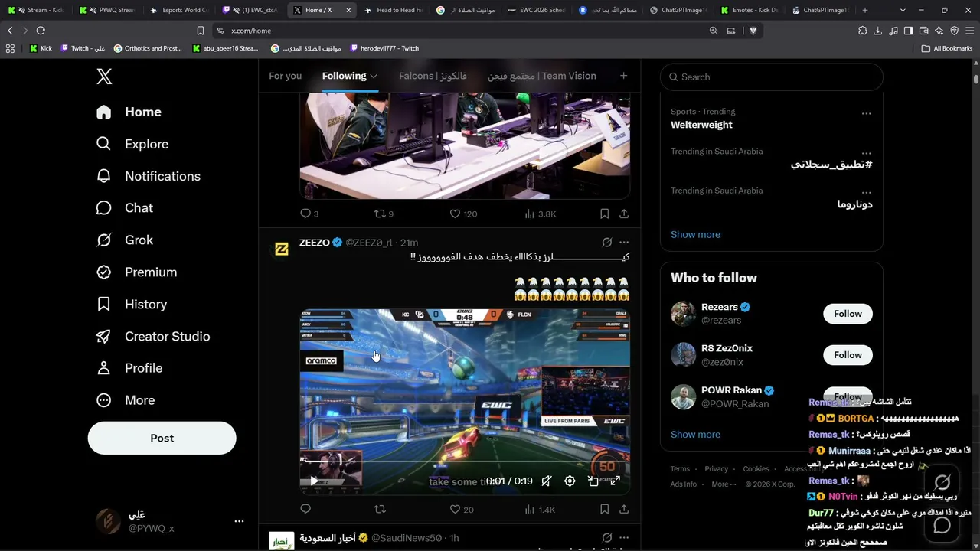
Task: Switch to the Team Vision tab
Action: tap(542, 76)
